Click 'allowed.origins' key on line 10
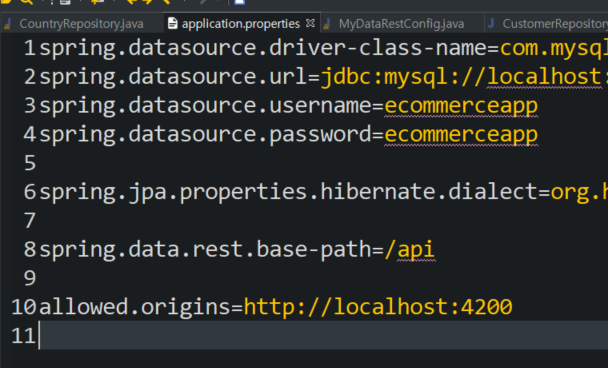Image resolution: width=608 pixels, height=368 pixels. (x=135, y=307)
